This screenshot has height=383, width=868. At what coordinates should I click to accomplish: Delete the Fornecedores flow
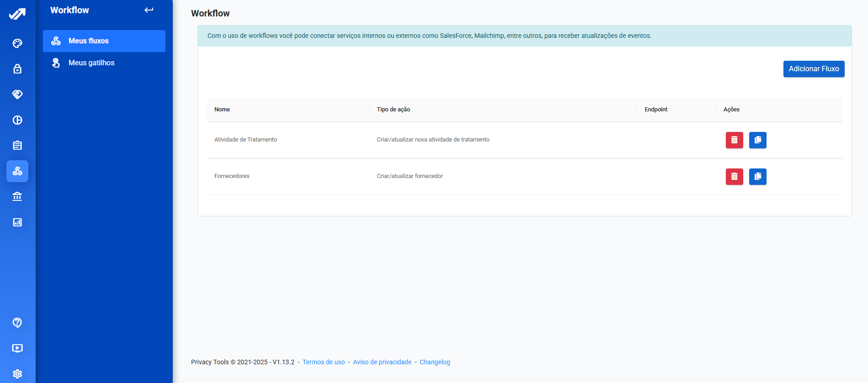coord(734,177)
